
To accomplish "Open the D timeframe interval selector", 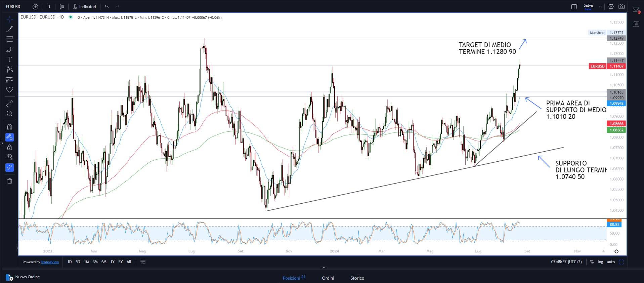I will click(49, 7).
